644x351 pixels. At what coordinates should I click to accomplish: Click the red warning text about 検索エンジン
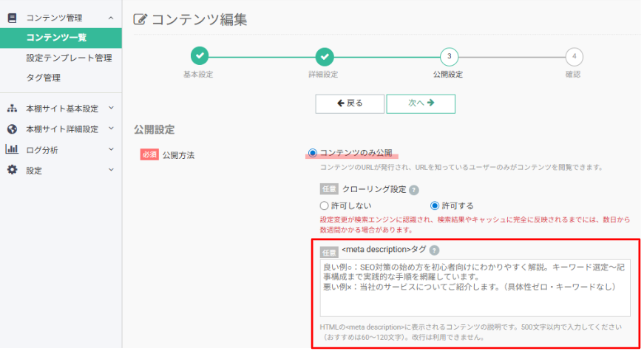click(x=475, y=225)
